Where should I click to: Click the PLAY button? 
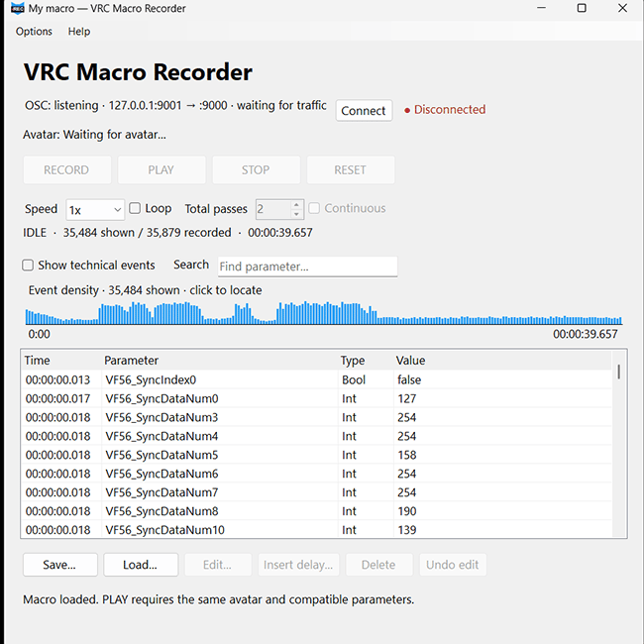(161, 169)
